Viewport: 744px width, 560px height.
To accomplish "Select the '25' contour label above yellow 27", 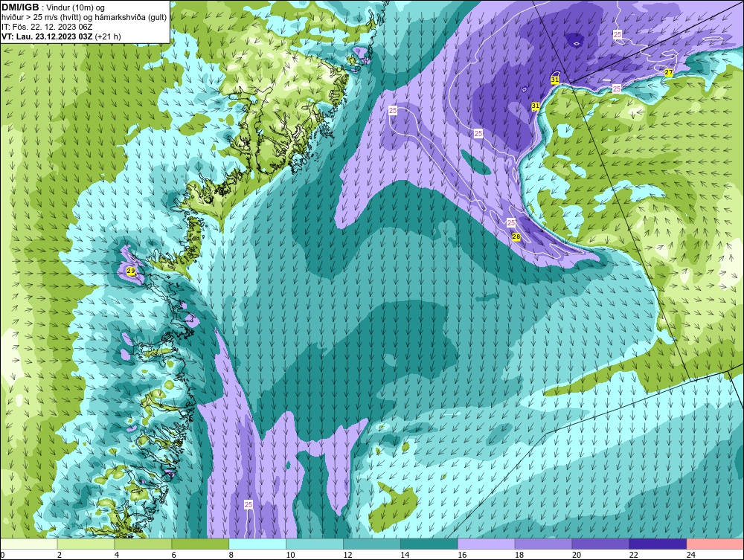I will [618, 35].
